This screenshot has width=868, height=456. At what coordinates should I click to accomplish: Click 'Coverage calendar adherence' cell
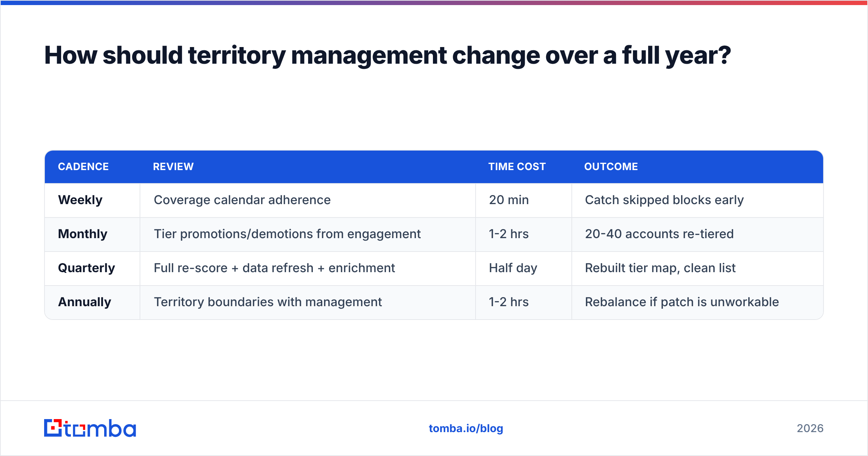308,200
